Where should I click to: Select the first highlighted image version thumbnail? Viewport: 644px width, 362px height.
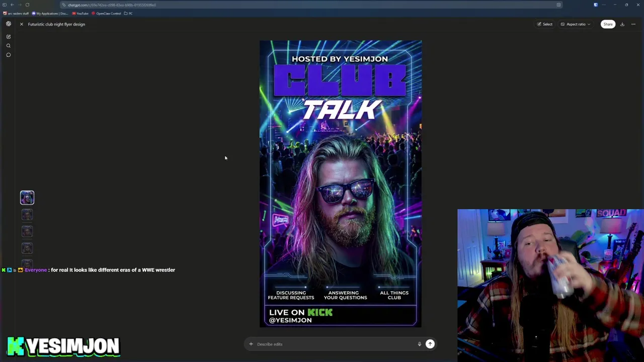[27, 198]
